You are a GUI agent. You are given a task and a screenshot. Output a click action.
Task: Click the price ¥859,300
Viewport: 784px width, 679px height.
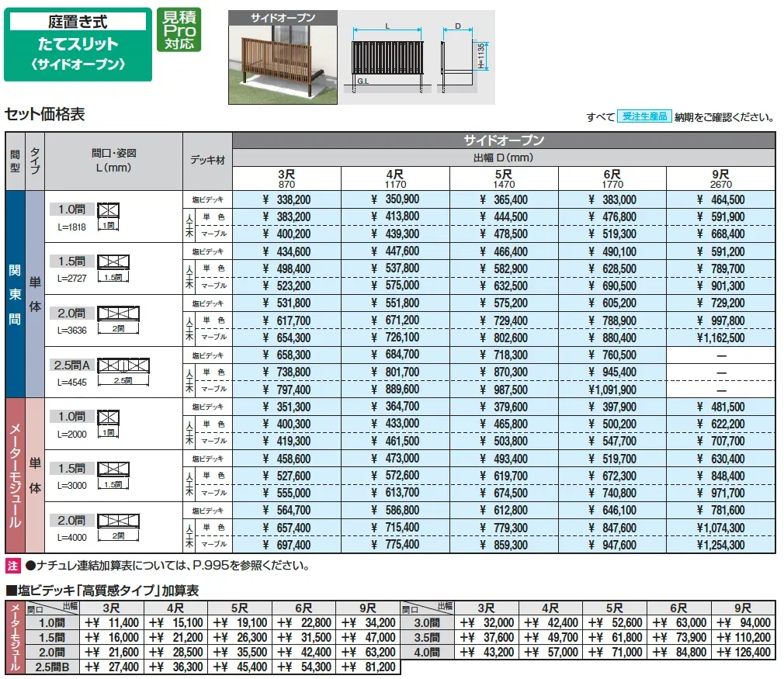click(504, 545)
